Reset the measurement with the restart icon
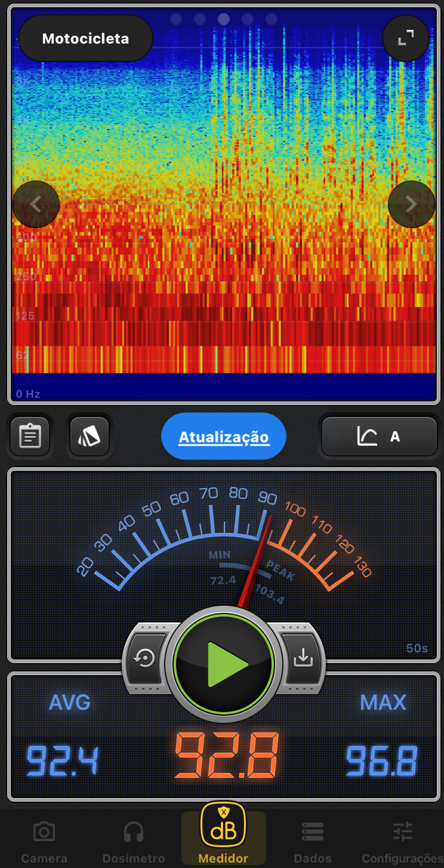 [145, 658]
